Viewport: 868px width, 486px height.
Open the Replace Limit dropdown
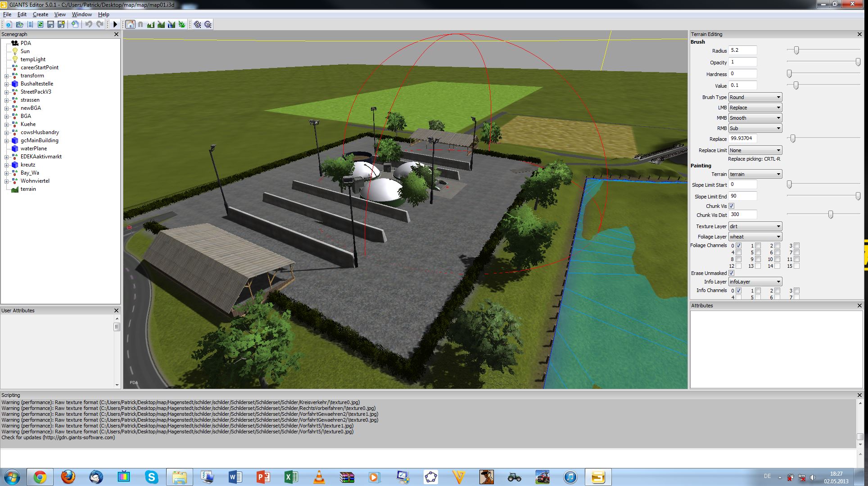click(x=755, y=150)
